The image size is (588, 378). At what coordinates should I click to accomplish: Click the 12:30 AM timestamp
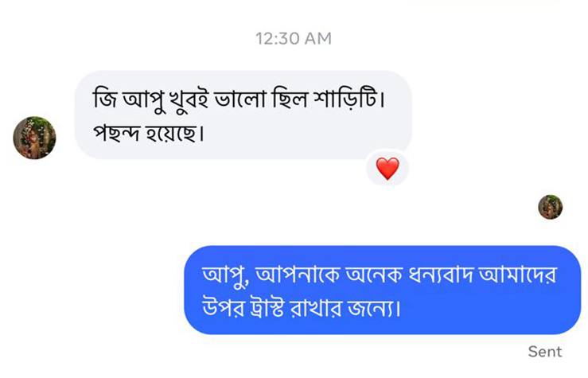click(294, 38)
